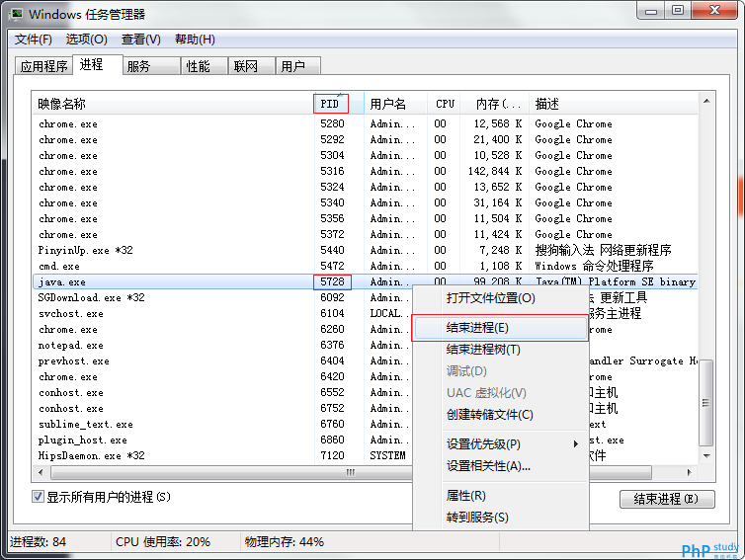
Task: Switch to the 性能 tab
Action: click(x=205, y=66)
